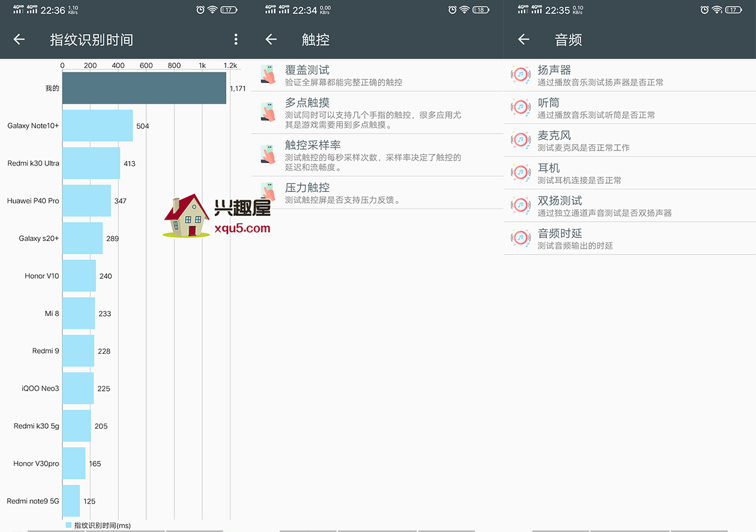This screenshot has height=532, width=756.
Task: Tap the 扬声器 music icon
Action: point(520,75)
